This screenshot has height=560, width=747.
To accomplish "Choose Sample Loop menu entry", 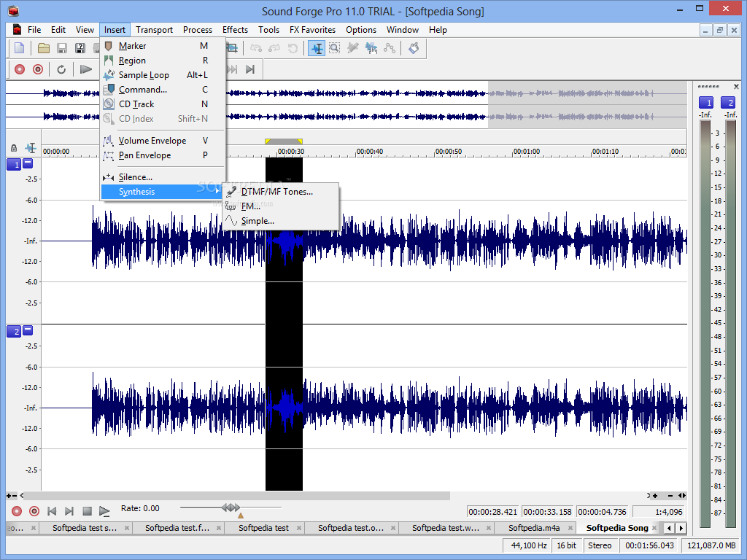I will pos(163,75).
